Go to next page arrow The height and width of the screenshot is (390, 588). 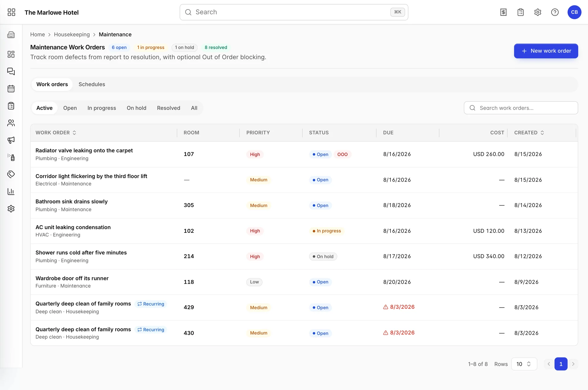pyautogui.click(x=573, y=364)
